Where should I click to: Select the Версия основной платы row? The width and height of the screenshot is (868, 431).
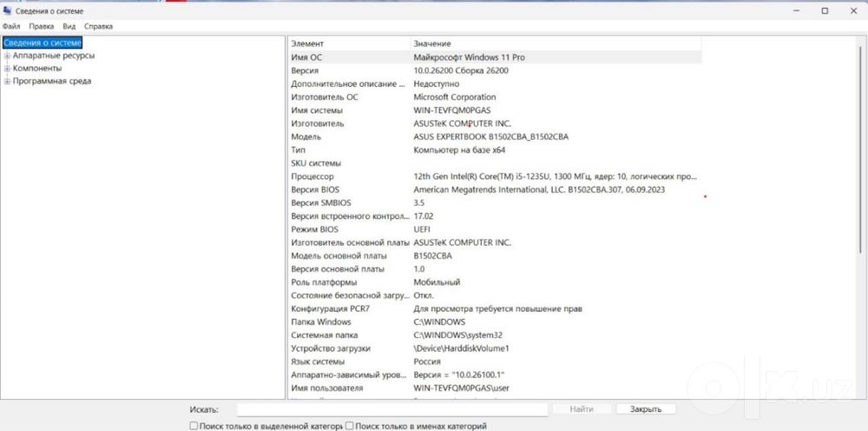click(x=496, y=269)
